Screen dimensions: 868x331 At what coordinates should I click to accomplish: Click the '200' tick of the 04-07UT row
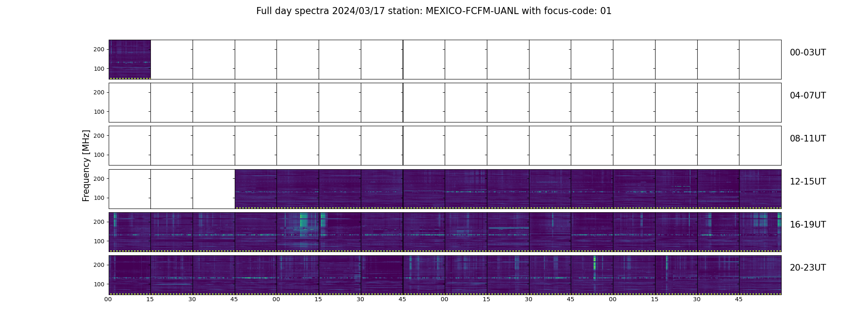[x=99, y=93]
